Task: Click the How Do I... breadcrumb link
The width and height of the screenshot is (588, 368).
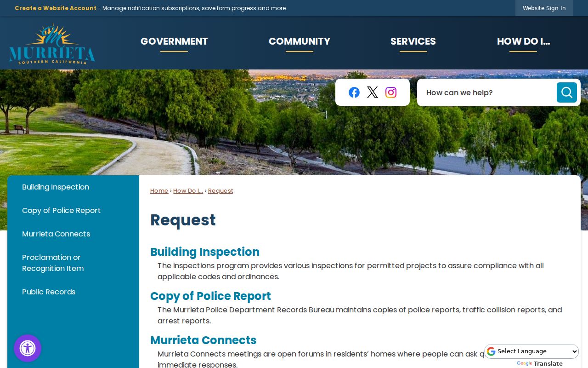Action: (188, 191)
